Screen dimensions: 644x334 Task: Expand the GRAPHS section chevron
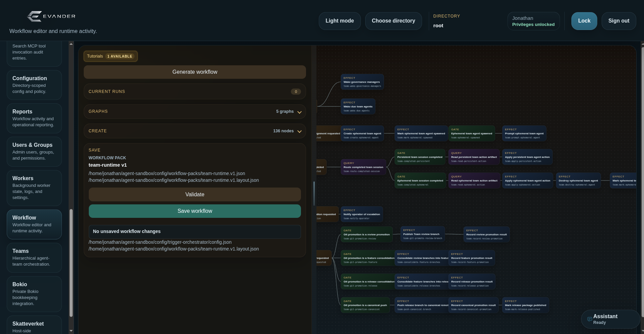[x=299, y=112]
